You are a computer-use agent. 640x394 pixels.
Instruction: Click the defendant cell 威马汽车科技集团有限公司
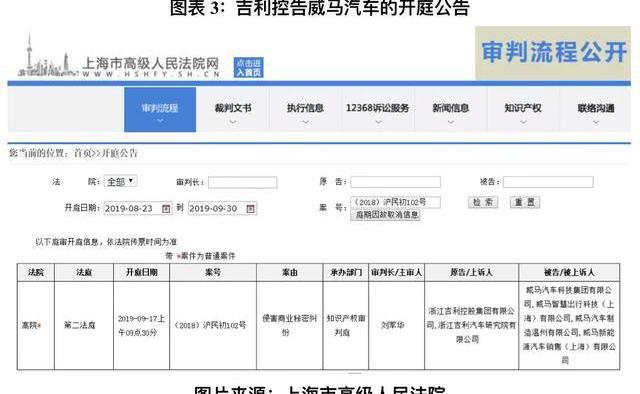pos(569,325)
